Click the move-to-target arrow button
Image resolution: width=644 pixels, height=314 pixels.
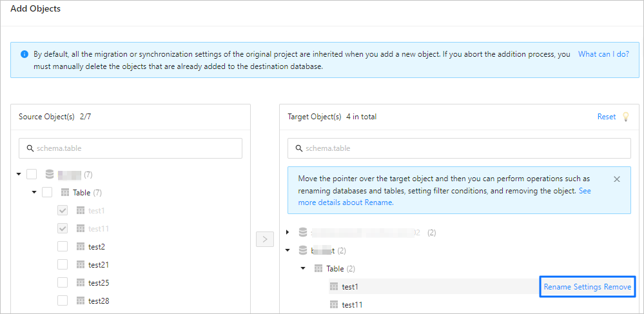click(265, 239)
